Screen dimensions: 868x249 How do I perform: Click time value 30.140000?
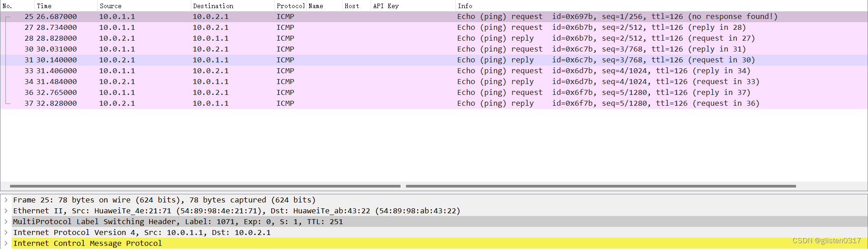point(57,60)
